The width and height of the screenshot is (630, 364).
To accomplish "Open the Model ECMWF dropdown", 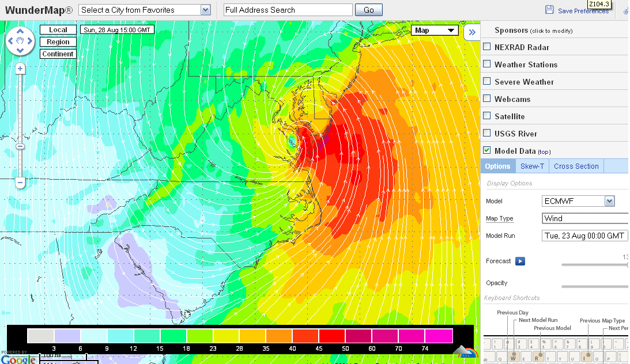I will (x=578, y=201).
